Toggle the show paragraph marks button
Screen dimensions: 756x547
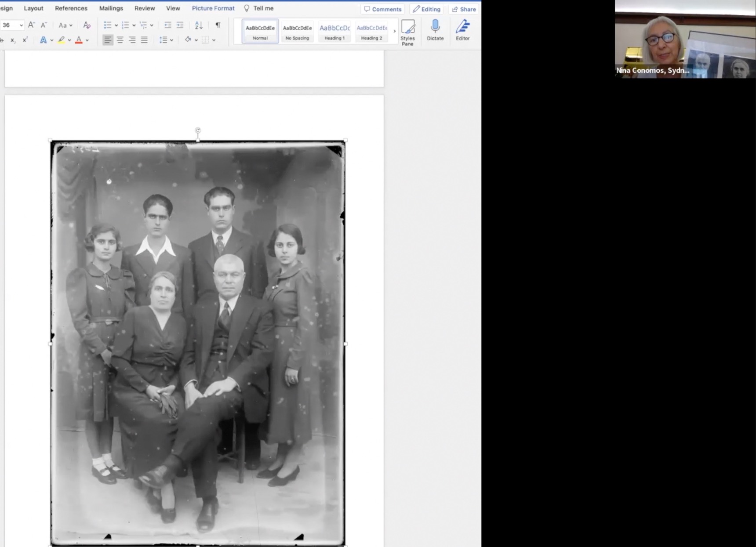point(218,25)
